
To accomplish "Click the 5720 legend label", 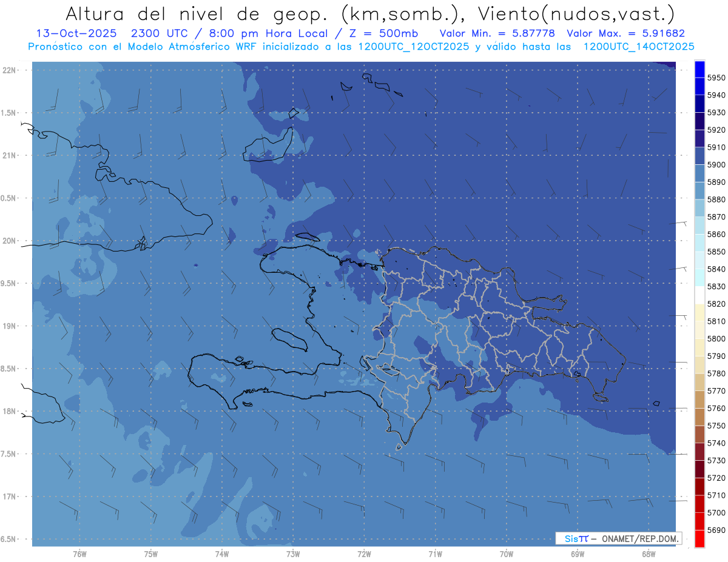I will click(x=716, y=478).
